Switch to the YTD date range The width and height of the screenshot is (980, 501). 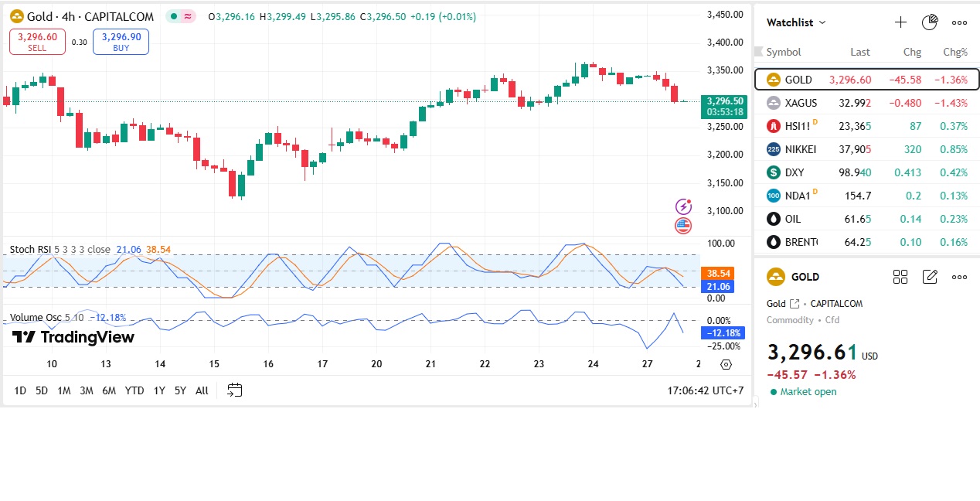click(x=134, y=390)
